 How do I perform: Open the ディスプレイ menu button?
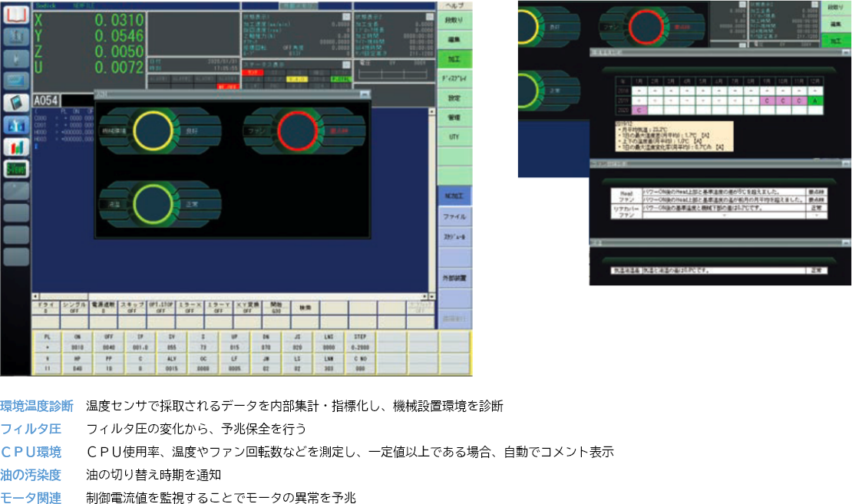454,79
